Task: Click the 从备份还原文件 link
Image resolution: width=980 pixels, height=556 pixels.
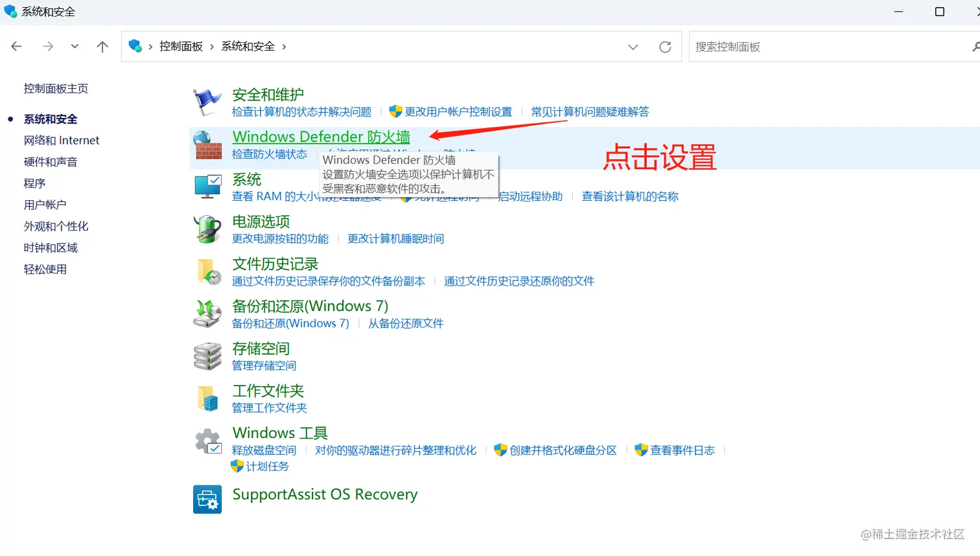Action: (x=406, y=323)
